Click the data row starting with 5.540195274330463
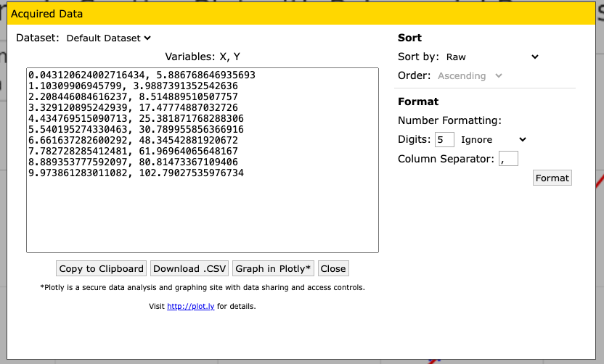This screenshot has height=364, width=604. click(136, 129)
